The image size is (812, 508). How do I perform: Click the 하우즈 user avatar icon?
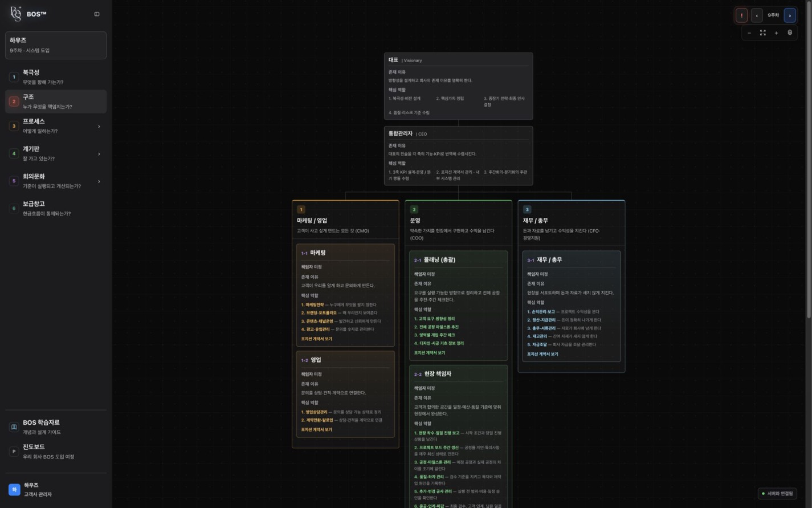click(x=14, y=490)
